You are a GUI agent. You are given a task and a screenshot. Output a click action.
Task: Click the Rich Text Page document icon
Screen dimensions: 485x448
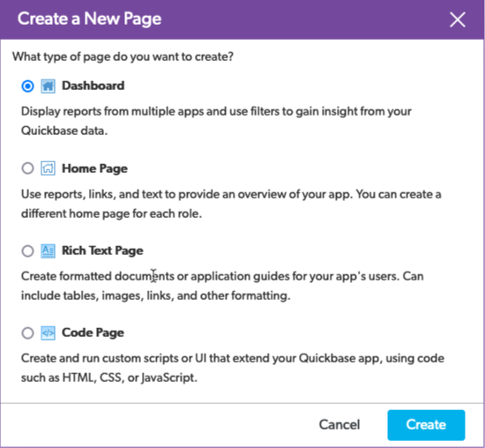pyautogui.click(x=48, y=250)
